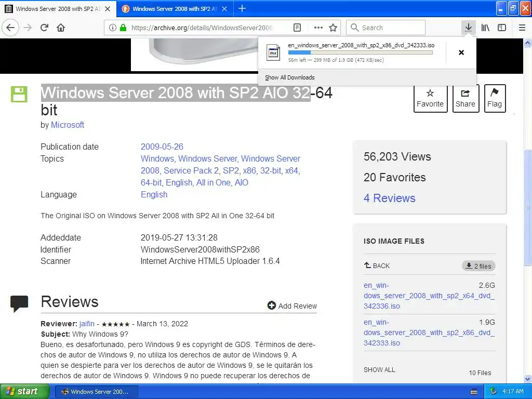Open the hamburger application menu
Screen dimensions: 532x399
tap(522, 28)
